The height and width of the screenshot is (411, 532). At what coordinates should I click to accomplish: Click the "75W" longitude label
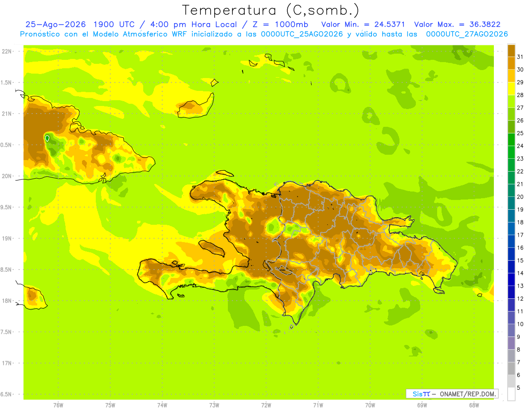click(110, 405)
